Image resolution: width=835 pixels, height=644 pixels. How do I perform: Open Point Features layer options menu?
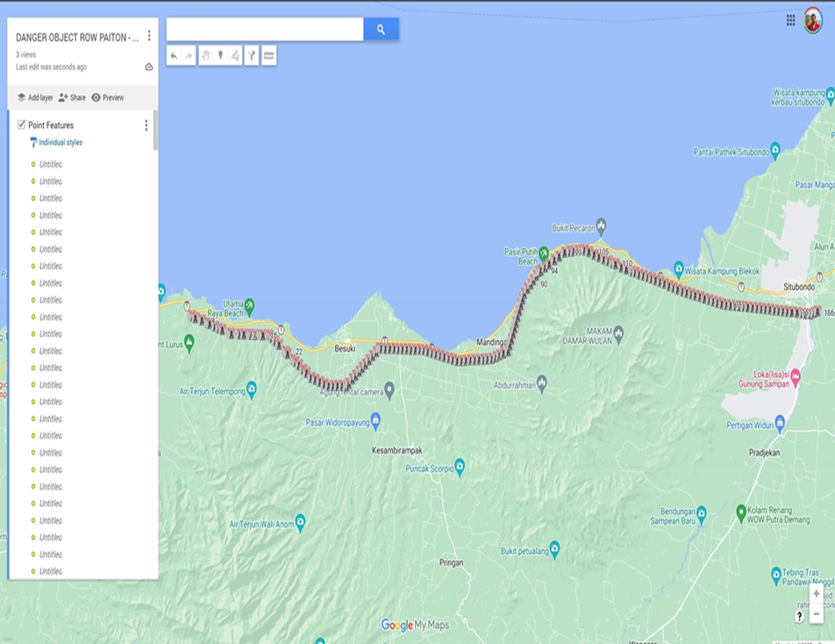pyautogui.click(x=146, y=126)
